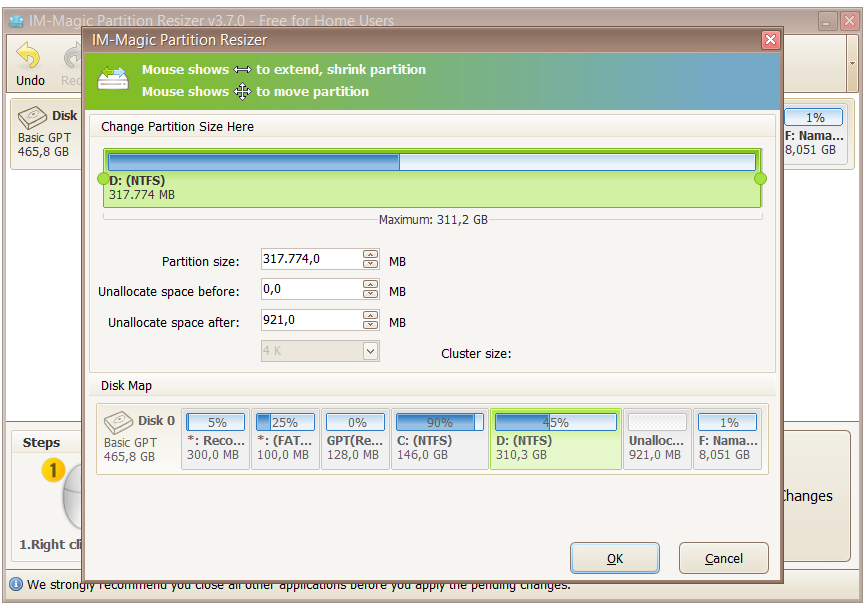Cancel the partition size change
The height and width of the screenshot is (605, 866).
coord(723,558)
